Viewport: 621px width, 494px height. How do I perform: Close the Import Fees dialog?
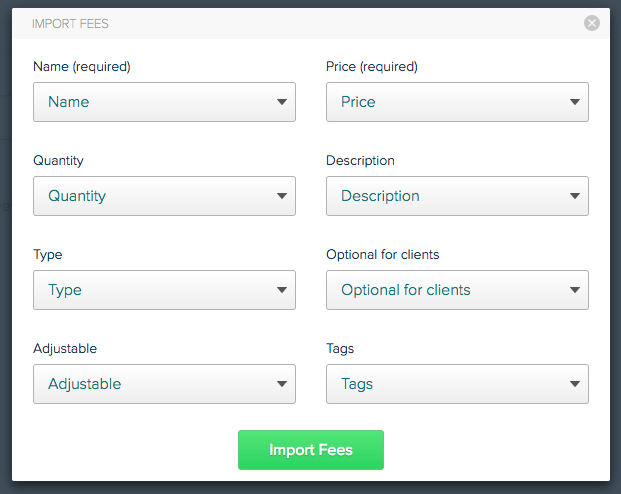click(x=592, y=23)
